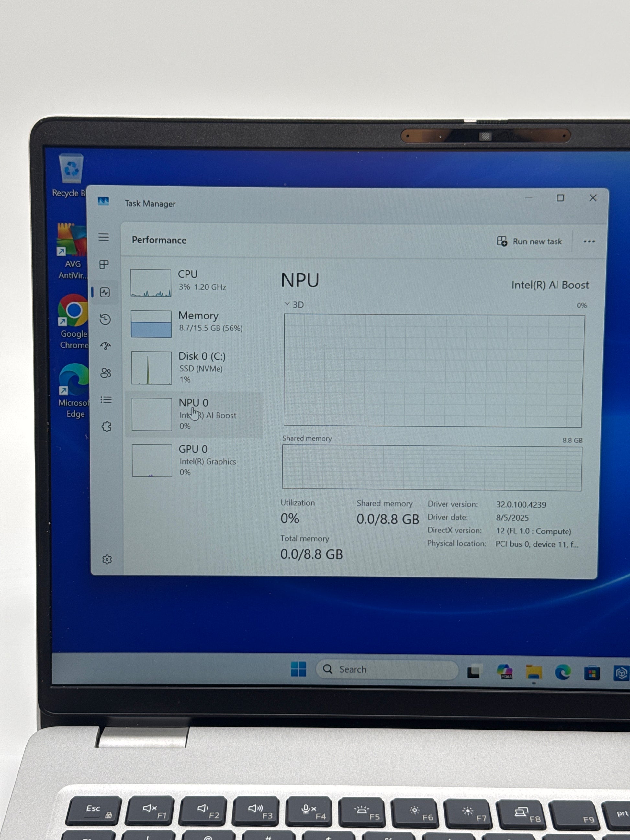Viewport: 630px width, 840px height.
Task: Open the Details page icon
Action: pos(106,399)
